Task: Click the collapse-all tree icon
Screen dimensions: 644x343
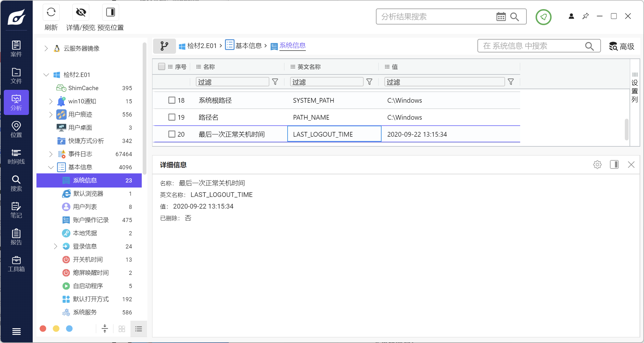Action: click(x=105, y=329)
